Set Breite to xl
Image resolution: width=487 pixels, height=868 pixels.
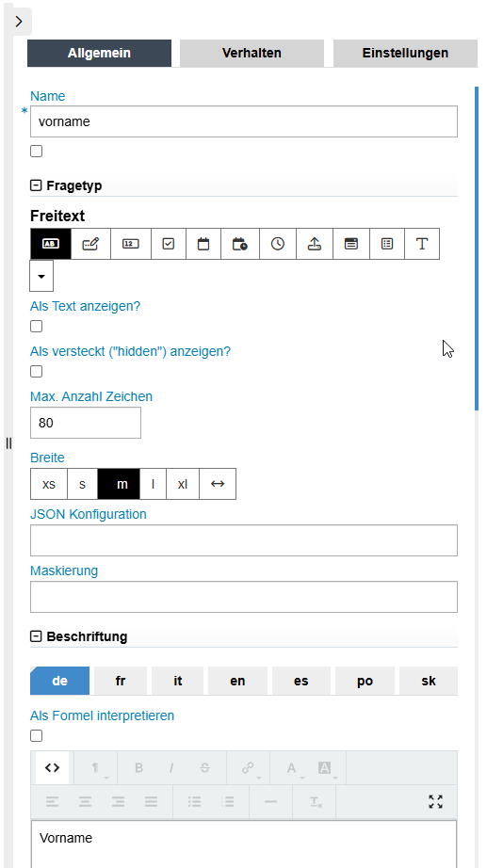[183, 484]
